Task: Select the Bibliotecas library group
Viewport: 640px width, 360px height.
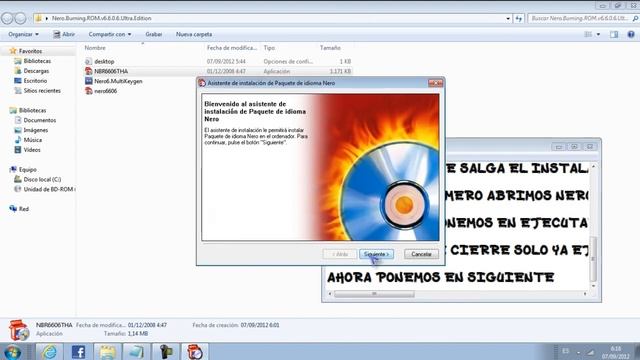Action: coord(32,110)
